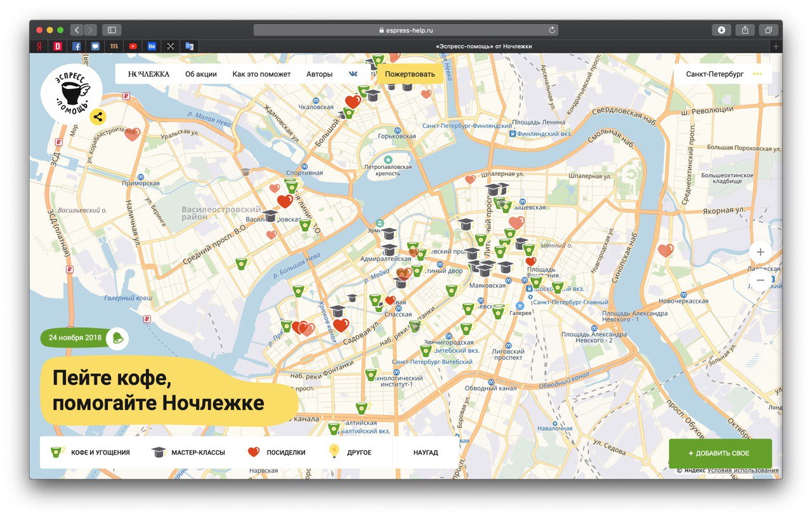
Task: Toggle the Другое filter
Action: [350, 453]
